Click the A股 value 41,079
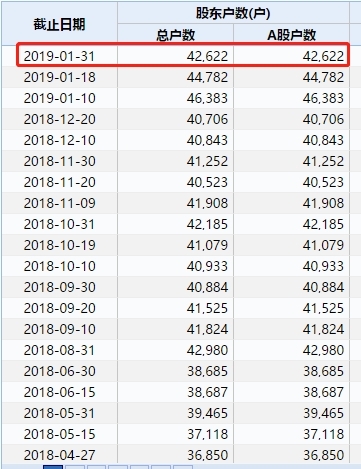 point(323,245)
